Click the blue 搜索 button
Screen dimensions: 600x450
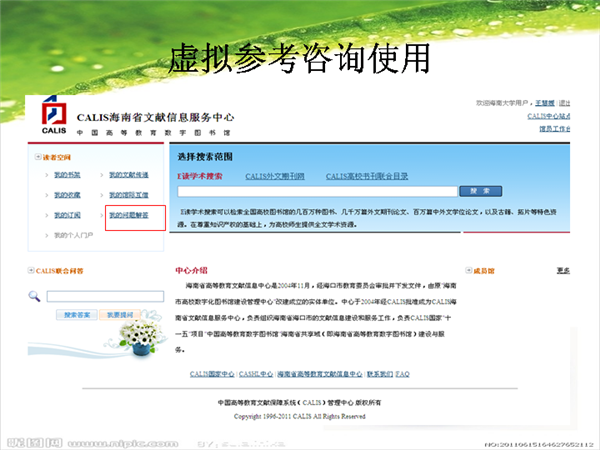point(481,191)
